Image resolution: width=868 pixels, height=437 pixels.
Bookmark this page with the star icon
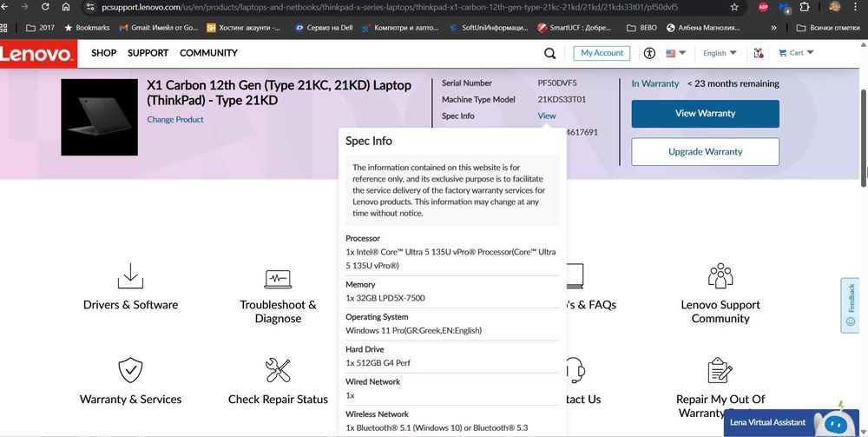(734, 7)
